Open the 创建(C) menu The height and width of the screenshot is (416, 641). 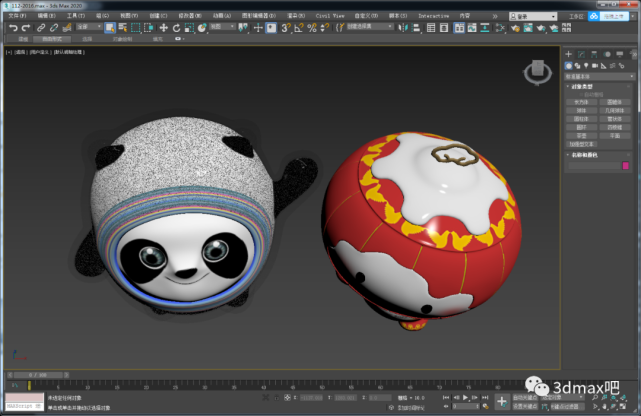pos(158,16)
